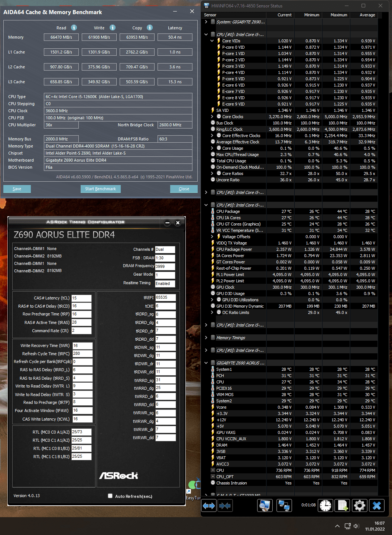Image resolution: width=392 pixels, height=535 pixels.
Task: Click the thermometer icon beside VRM MOS
Action: coord(213,395)
